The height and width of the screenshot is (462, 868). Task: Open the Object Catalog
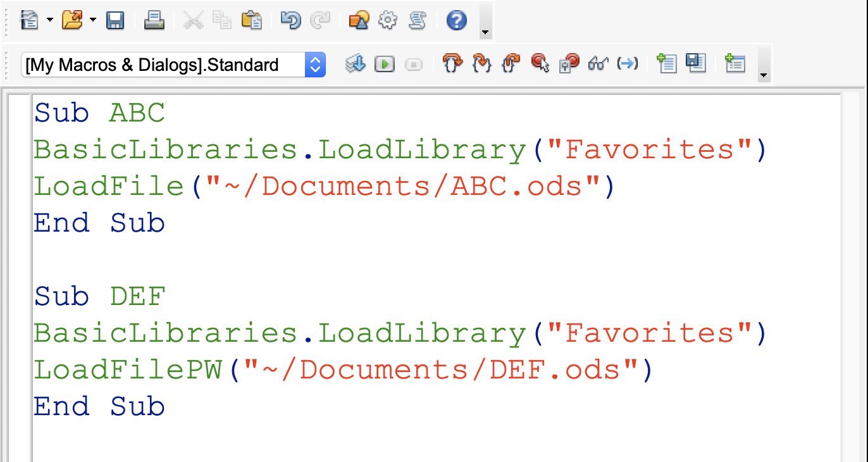359,21
